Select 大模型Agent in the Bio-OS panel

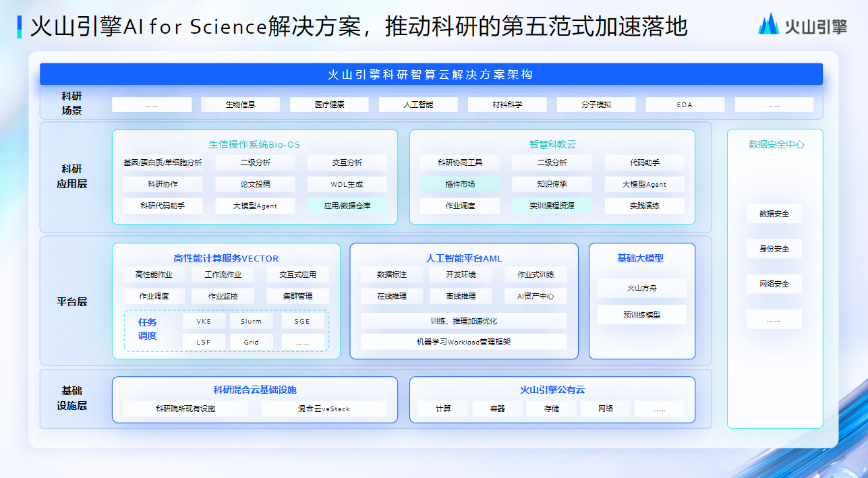click(x=256, y=206)
